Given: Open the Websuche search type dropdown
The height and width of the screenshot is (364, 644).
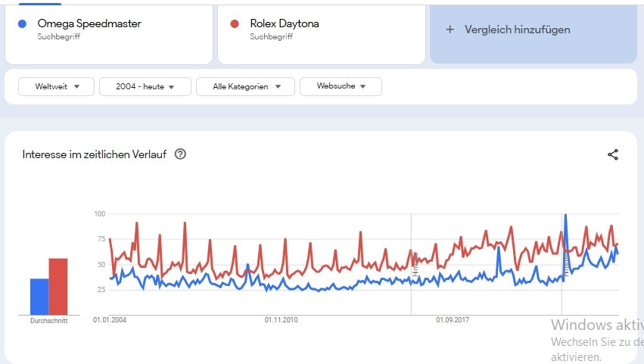Looking at the screenshot, I should pos(341,87).
